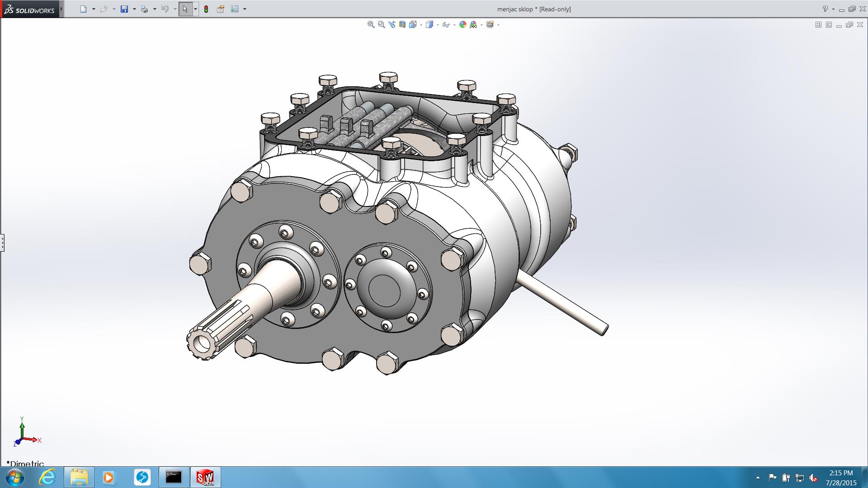Image resolution: width=868 pixels, height=488 pixels.
Task: Click the Rebuild traffic light icon
Action: (x=206, y=9)
